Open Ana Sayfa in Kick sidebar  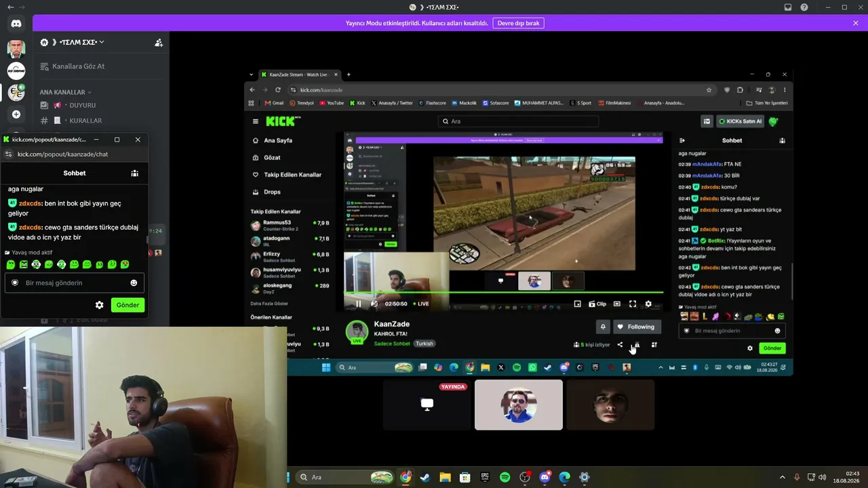pyautogui.click(x=272, y=140)
